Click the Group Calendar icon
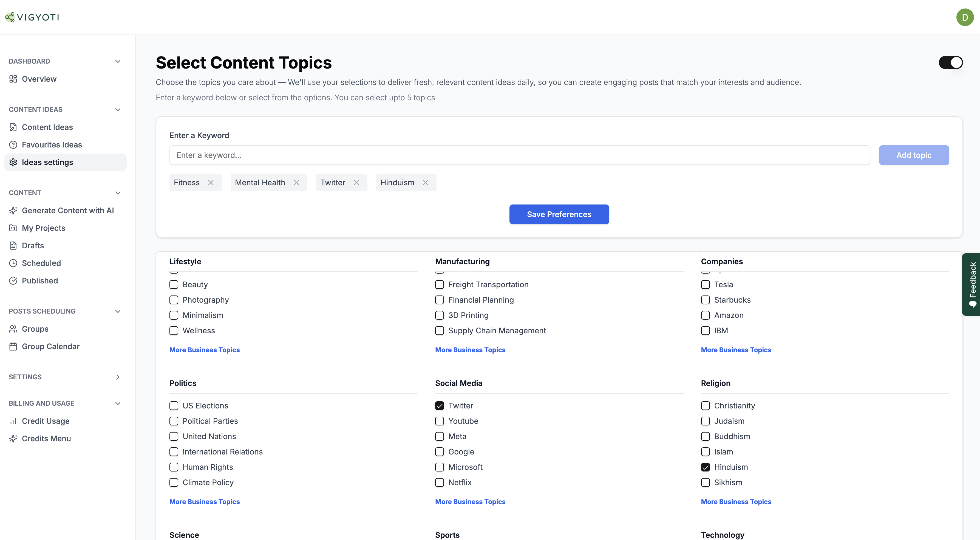Viewport: 980px width, 540px height. (x=13, y=346)
